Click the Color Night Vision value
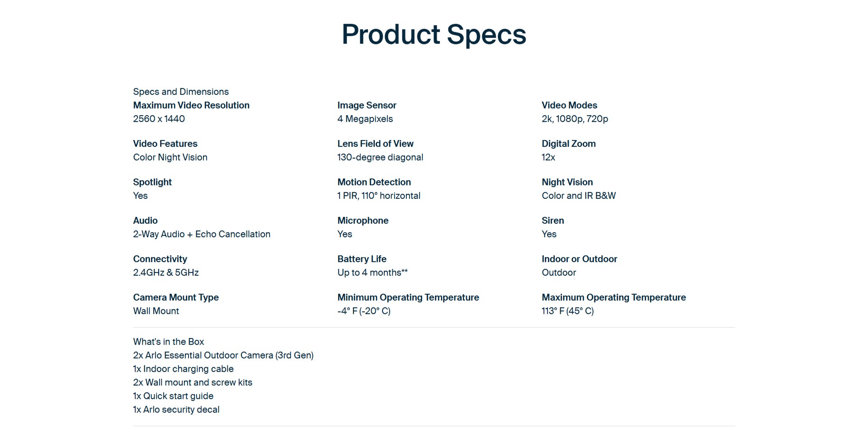868x434 pixels. point(170,157)
